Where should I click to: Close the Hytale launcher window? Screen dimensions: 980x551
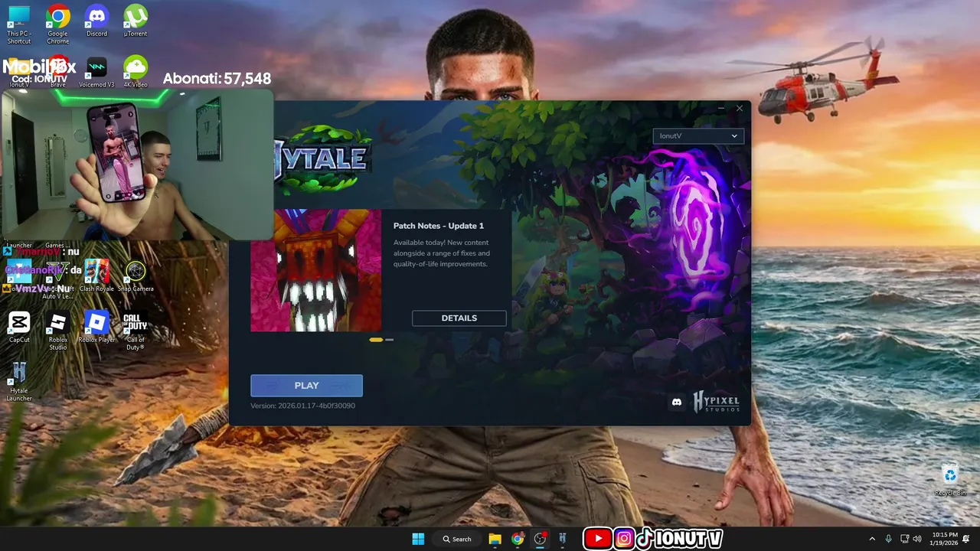pos(740,109)
